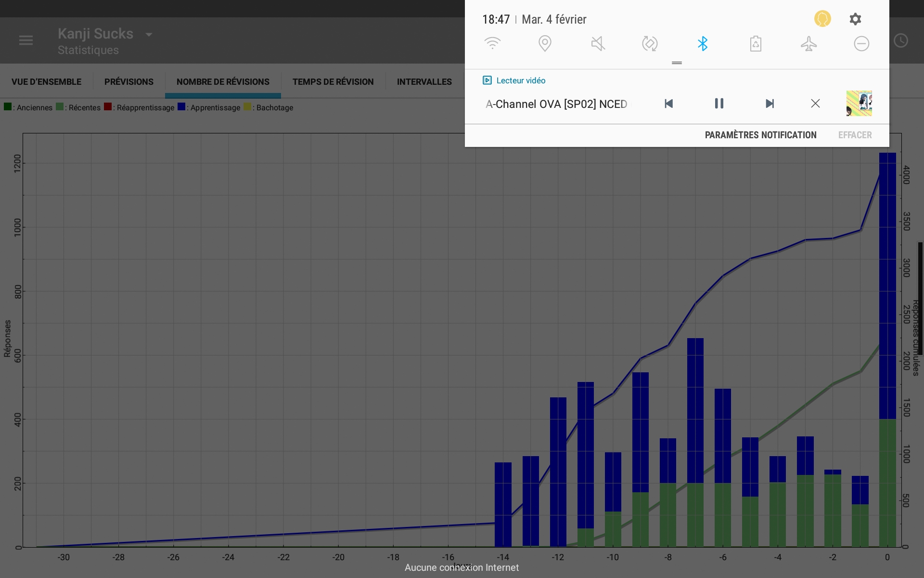Click Paramètres notification button
Screen dimensions: 924x578
click(x=760, y=135)
